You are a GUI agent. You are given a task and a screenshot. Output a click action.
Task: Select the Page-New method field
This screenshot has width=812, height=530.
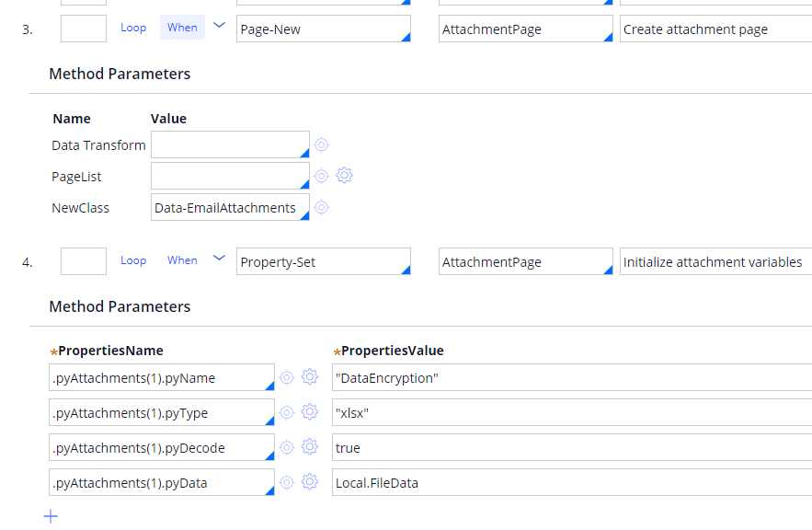click(x=322, y=29)
